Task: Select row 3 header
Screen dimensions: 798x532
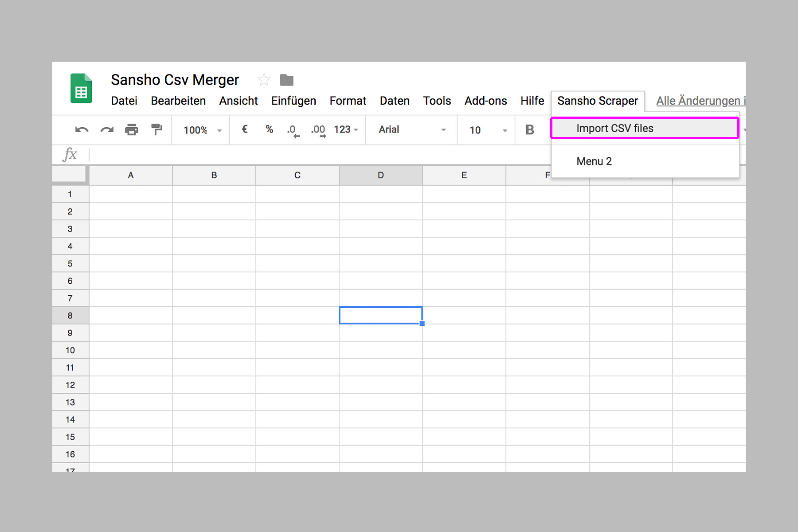Action: point(70,229)
